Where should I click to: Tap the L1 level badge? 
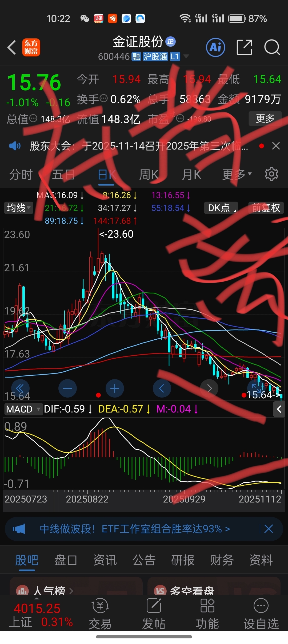(x=175, y=57)
